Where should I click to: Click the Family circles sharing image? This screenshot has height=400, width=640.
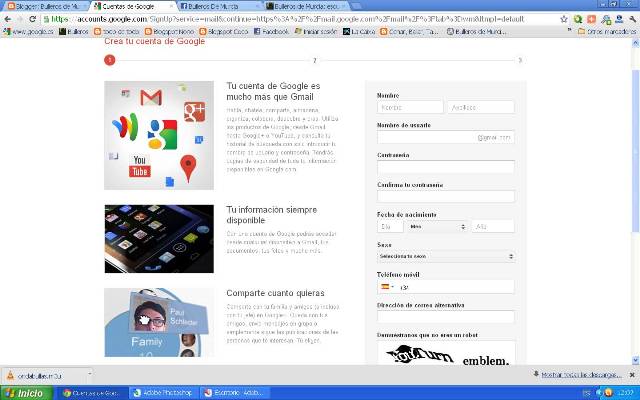point(159,322)
